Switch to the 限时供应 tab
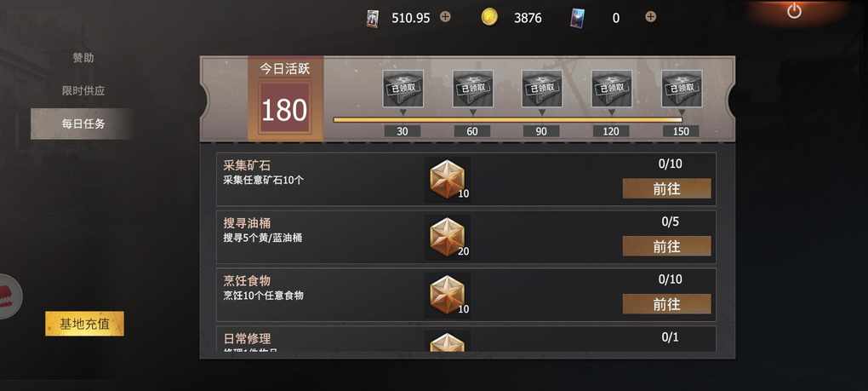Image resolution: width=868 pixels, height=391 pixels. [x=83, y=91]
